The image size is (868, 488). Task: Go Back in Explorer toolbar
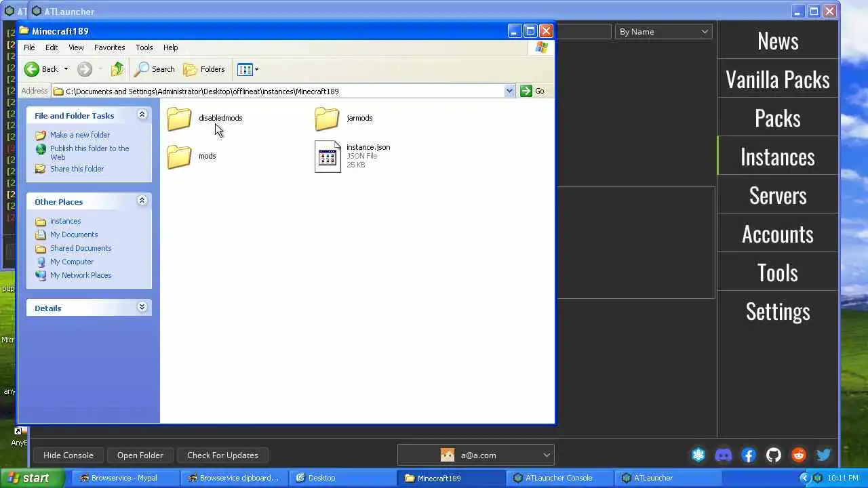(41, 69)
